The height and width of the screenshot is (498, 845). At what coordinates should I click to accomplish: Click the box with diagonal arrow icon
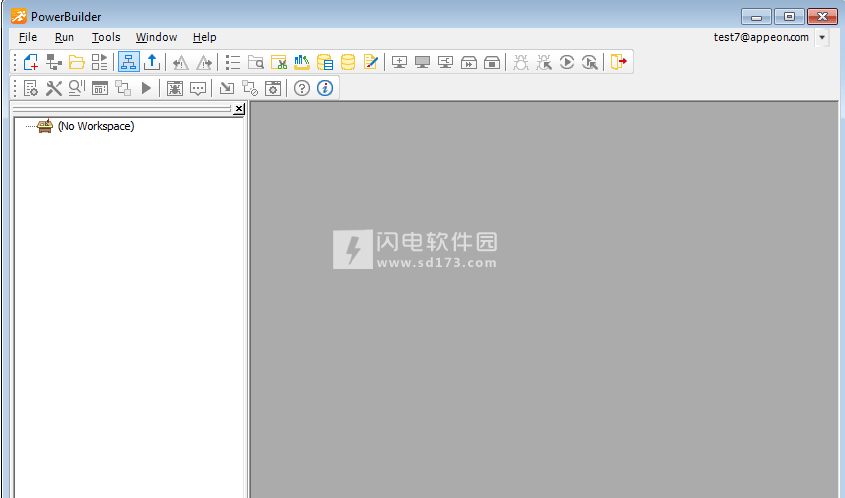tap(227, 88)
